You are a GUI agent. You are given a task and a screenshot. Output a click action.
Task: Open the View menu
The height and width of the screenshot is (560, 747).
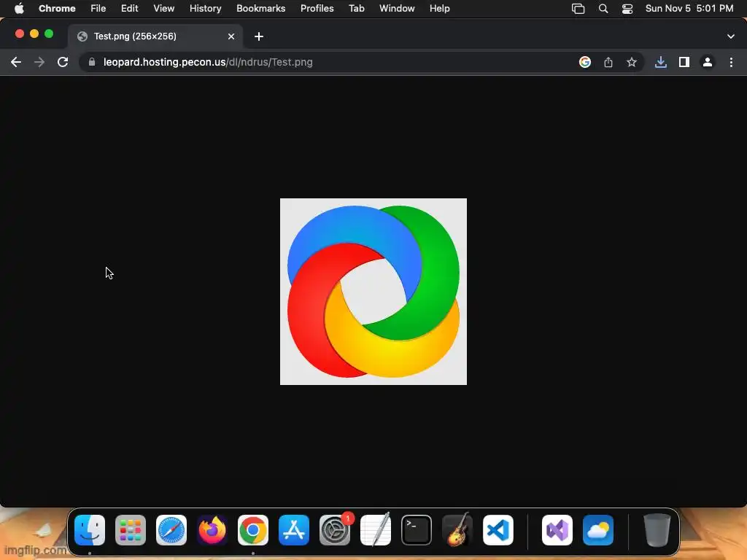(164, 9)
